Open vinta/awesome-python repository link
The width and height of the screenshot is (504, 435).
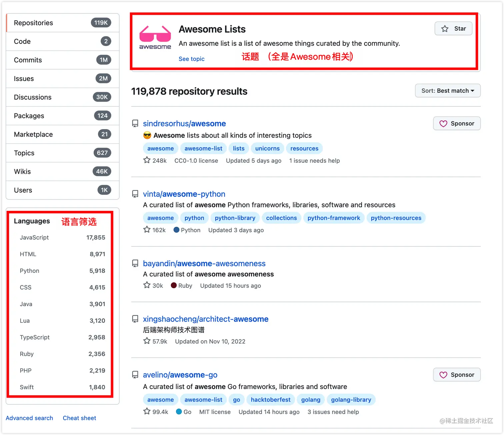tap(184, 194)
